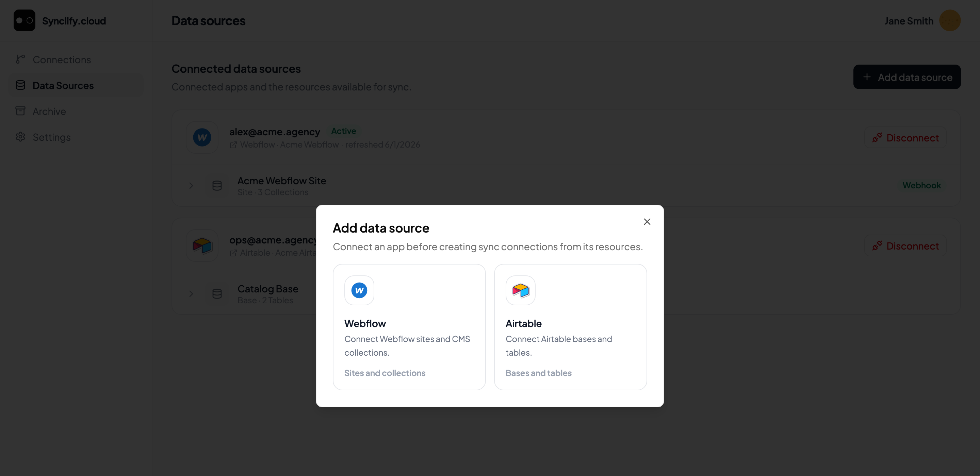
Task: Click the Settings gear icon
Action: tap(20, 137)
